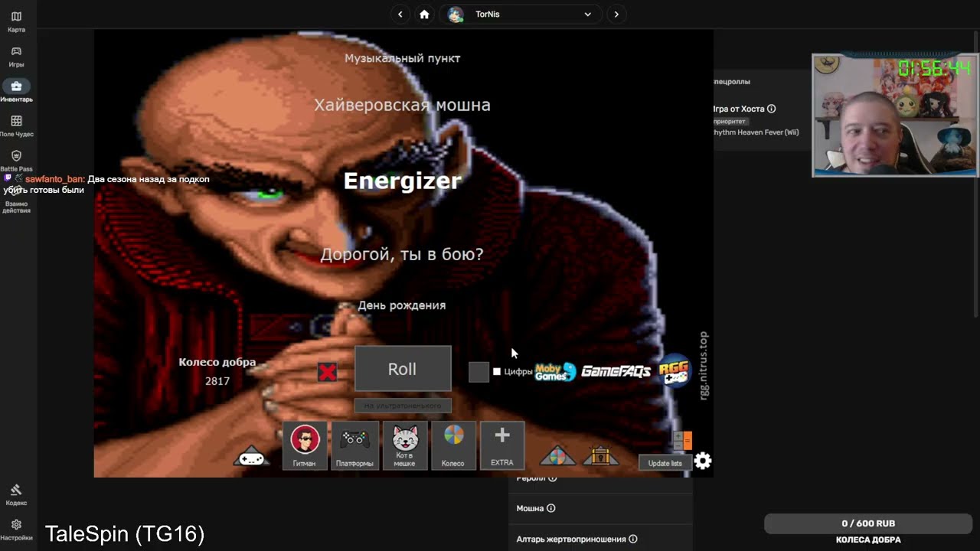This screenshot has height=551, width=980.
Task: Select the Колесо preset
Action: [453, 445]
